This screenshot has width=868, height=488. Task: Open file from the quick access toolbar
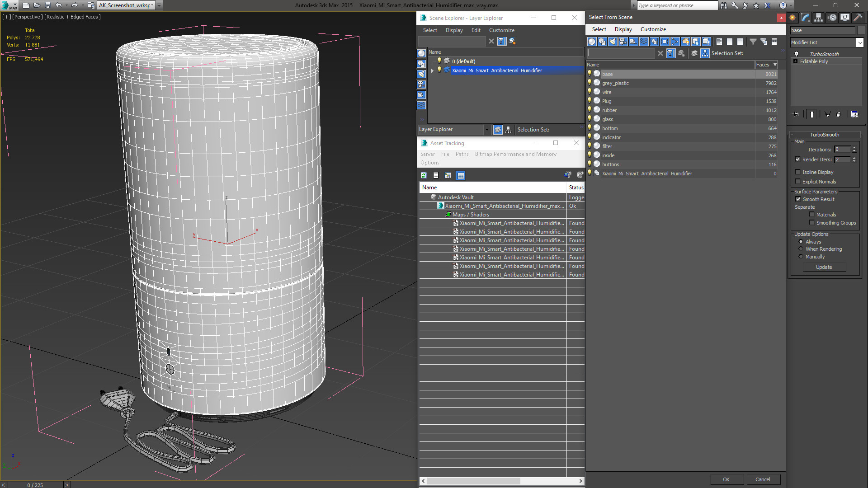[x=37, y=5]
